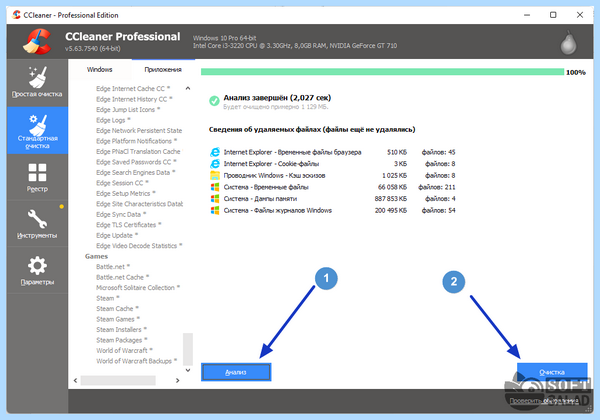This screenshot has width=600, height=420.
Task: Select the Edge Platform Notifications entry
Action: [137, 141]
